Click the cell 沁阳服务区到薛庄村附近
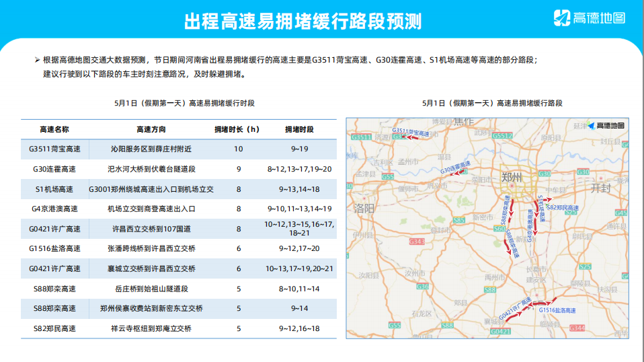Screen dimensions: 644x362 151,149
